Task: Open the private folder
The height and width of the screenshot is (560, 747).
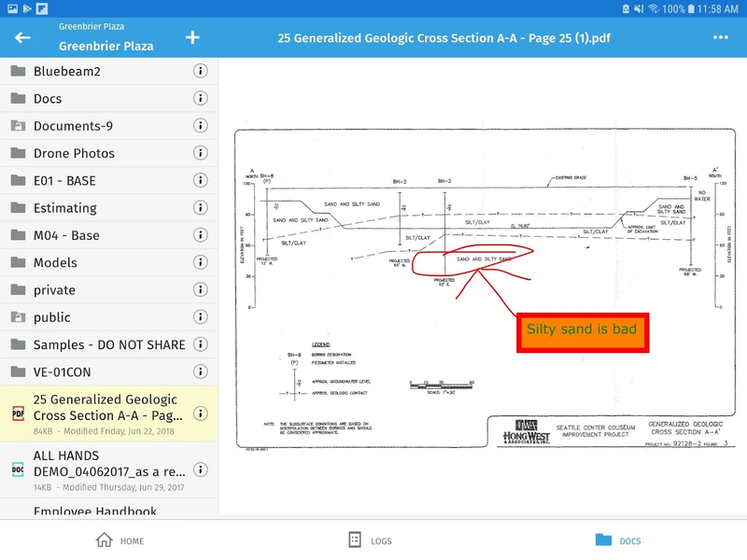Action: (x=54, y=290)
